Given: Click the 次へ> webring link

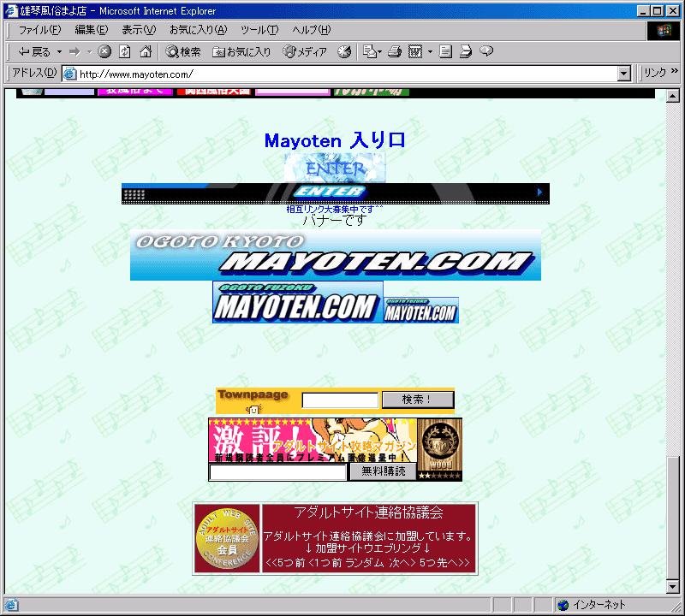Looking at the screenshot, I should pyautogui.click(x=402, y=563).
